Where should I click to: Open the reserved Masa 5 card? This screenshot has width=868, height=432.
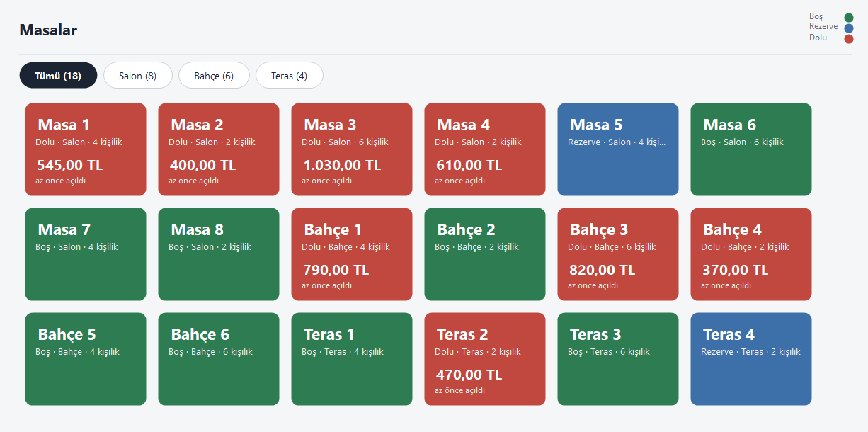[618, 149]
